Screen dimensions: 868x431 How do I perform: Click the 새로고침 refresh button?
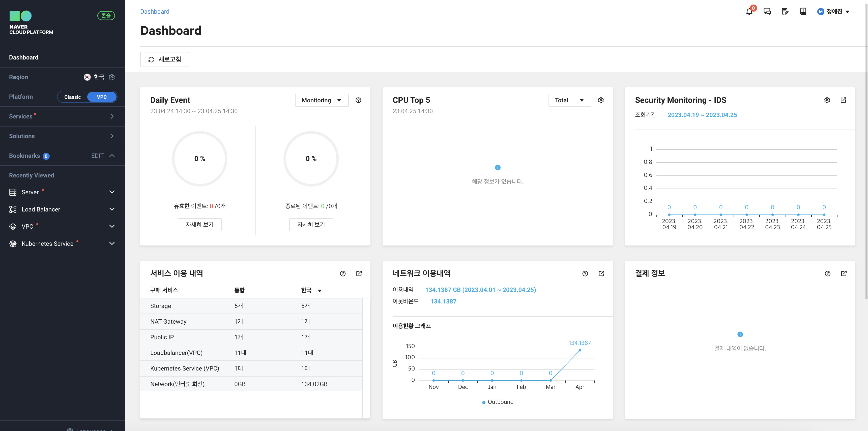[x=164, y=59]
